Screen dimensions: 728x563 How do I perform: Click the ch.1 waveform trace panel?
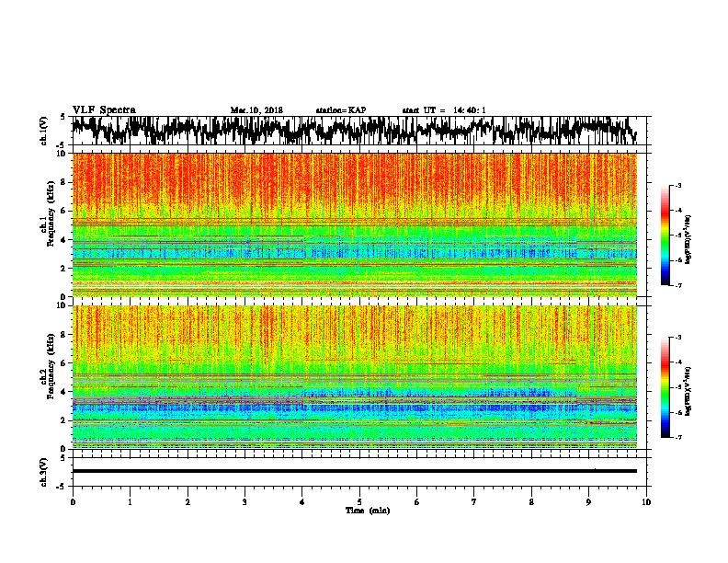coord(358,131)
